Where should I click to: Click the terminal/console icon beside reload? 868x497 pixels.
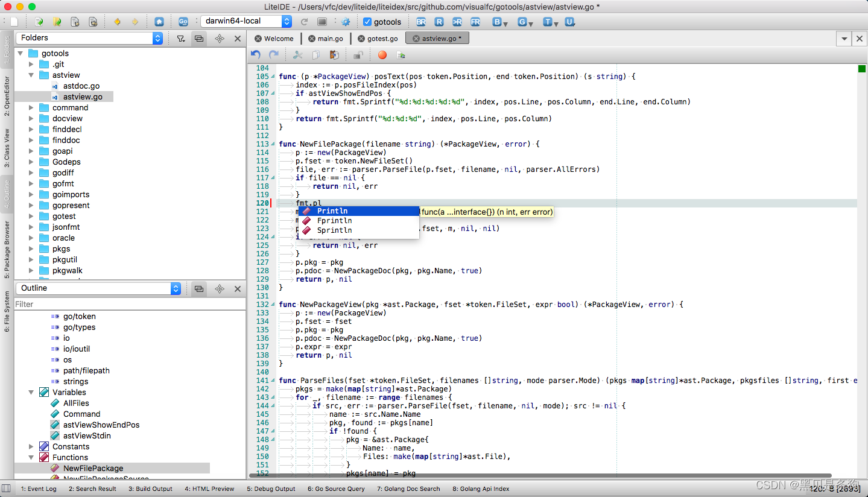coord(322,22)
